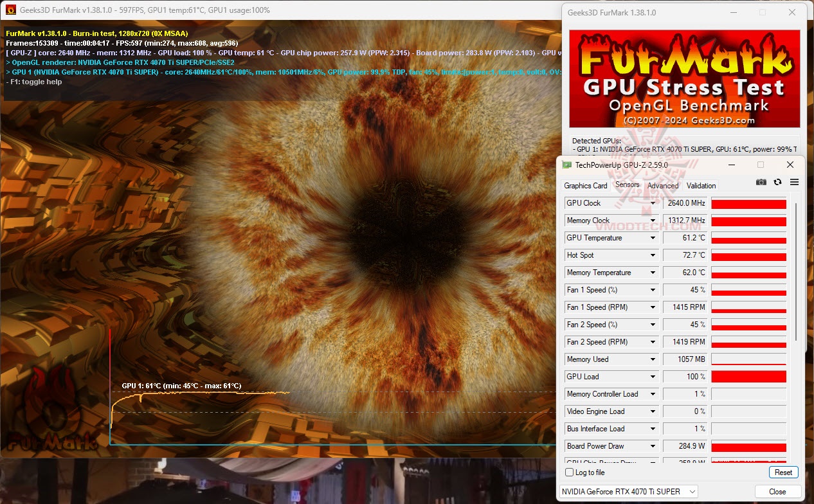This screenshot has width=814, height=504.
Task: Click the Board Power Draw history graph
Action: (x=748, y=446)
